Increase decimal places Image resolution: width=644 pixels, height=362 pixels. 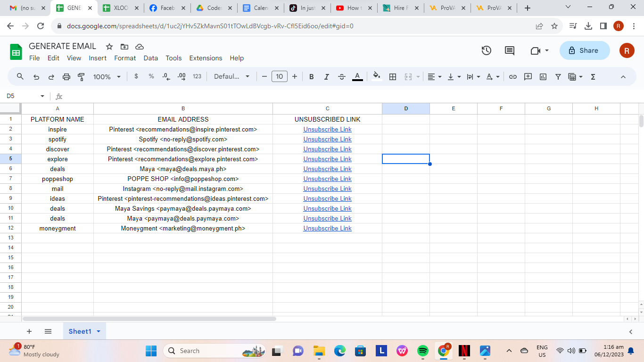click(182, 76)
